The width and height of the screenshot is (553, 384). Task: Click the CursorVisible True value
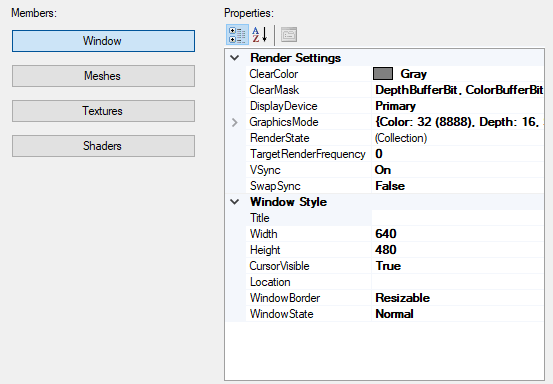[x=388, y=266]
